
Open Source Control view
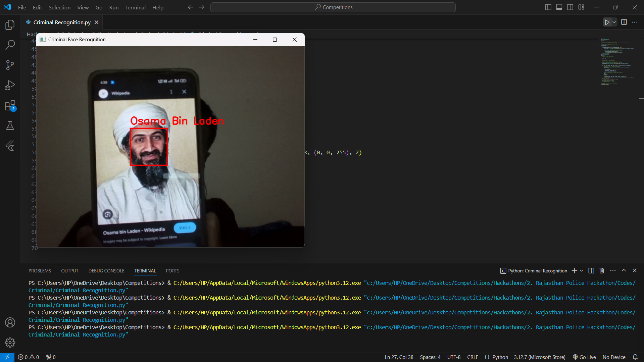coord(10,65)
